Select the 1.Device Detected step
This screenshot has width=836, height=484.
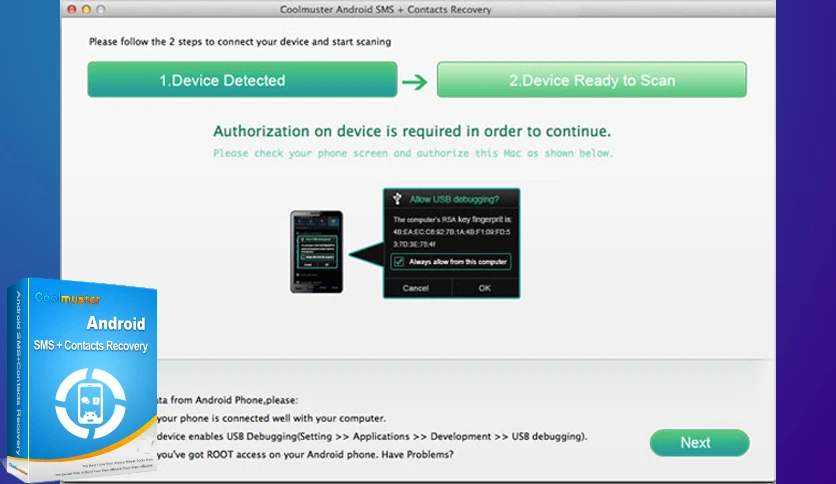(243, 79)
